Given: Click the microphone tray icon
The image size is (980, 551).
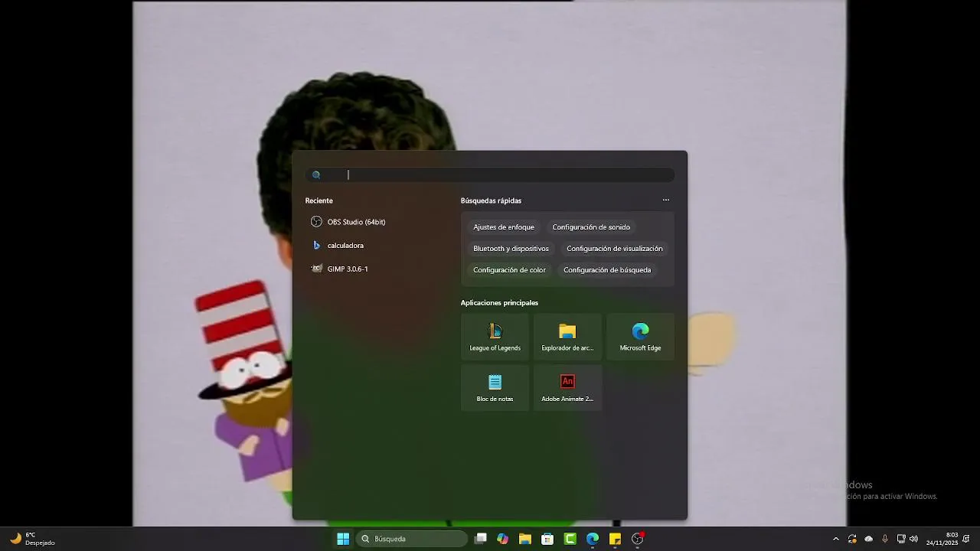Looking at the screenshot, I should (x=885, y=539).
